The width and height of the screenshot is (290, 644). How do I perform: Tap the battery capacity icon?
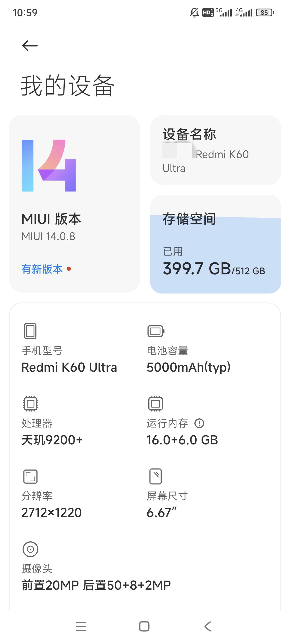(156, 331)
